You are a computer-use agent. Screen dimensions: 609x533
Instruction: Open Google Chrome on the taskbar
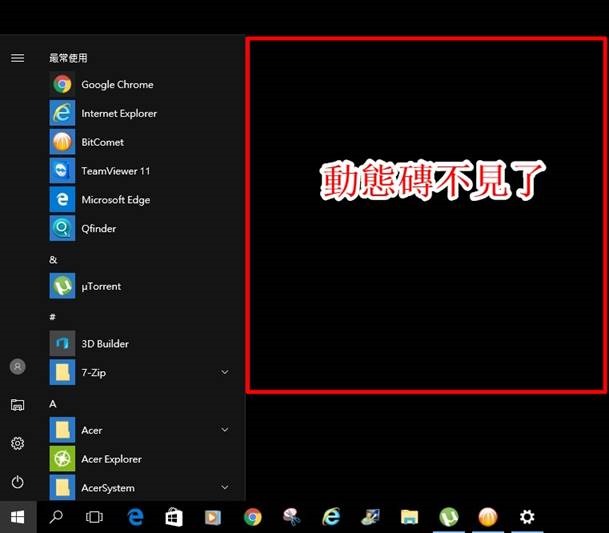point(253,517)
